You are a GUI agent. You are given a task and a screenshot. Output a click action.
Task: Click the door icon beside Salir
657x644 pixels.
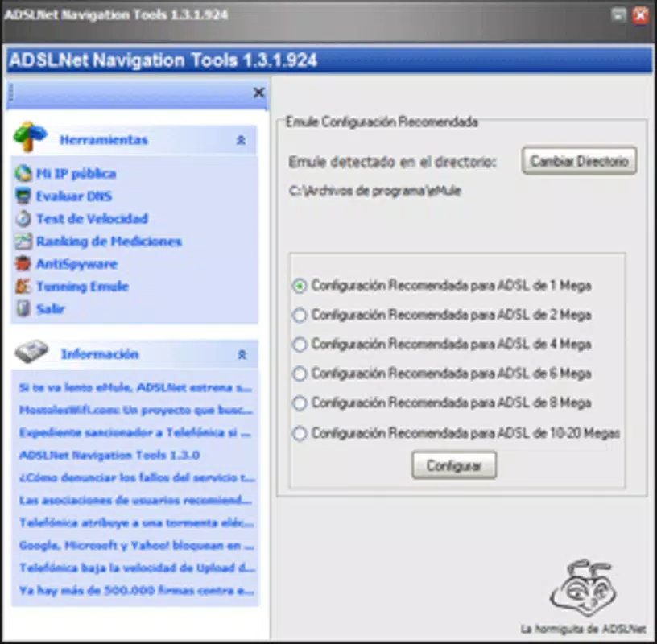23,309
